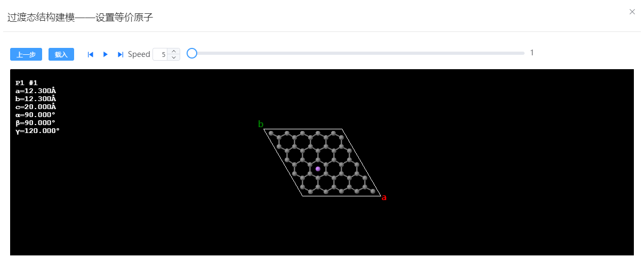Click the green b axis label

tap(261, 124)
